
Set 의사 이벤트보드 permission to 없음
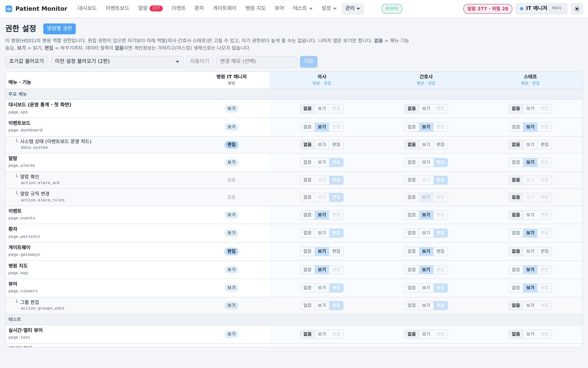tap(308, 127)
